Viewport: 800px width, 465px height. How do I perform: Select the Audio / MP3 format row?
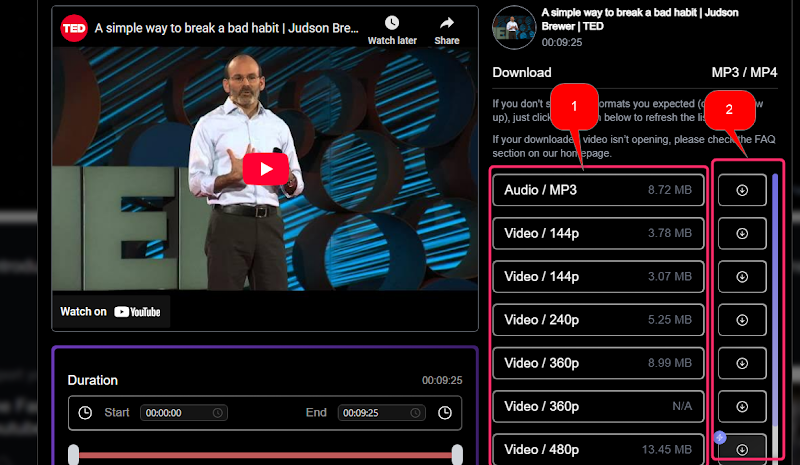598,190
